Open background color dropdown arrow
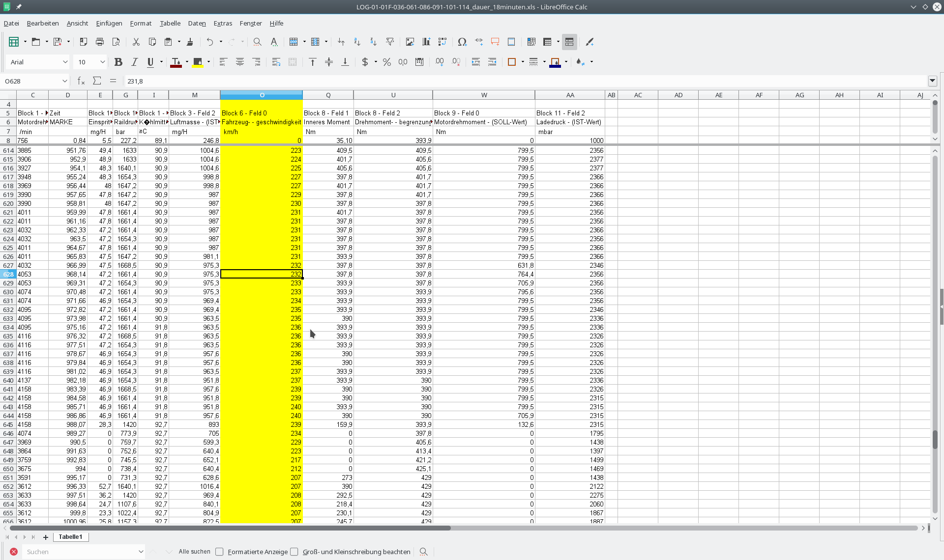 tap(208, 62)
